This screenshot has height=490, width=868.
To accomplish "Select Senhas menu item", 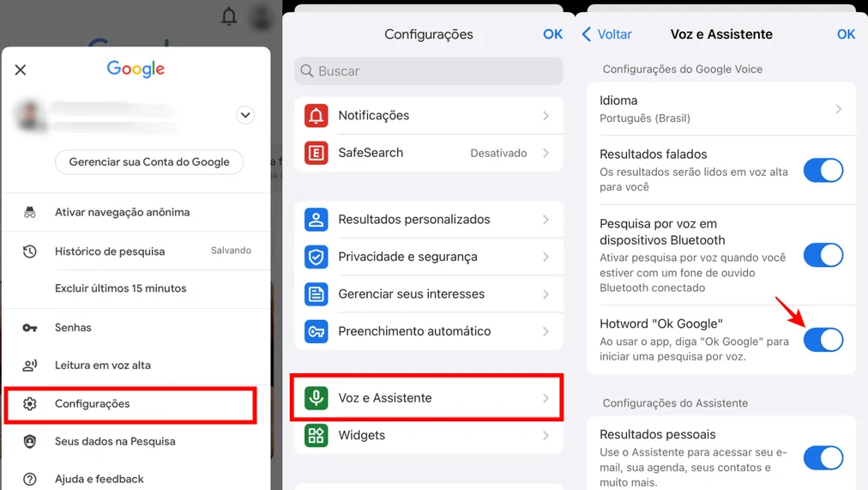I will point(136,328).
